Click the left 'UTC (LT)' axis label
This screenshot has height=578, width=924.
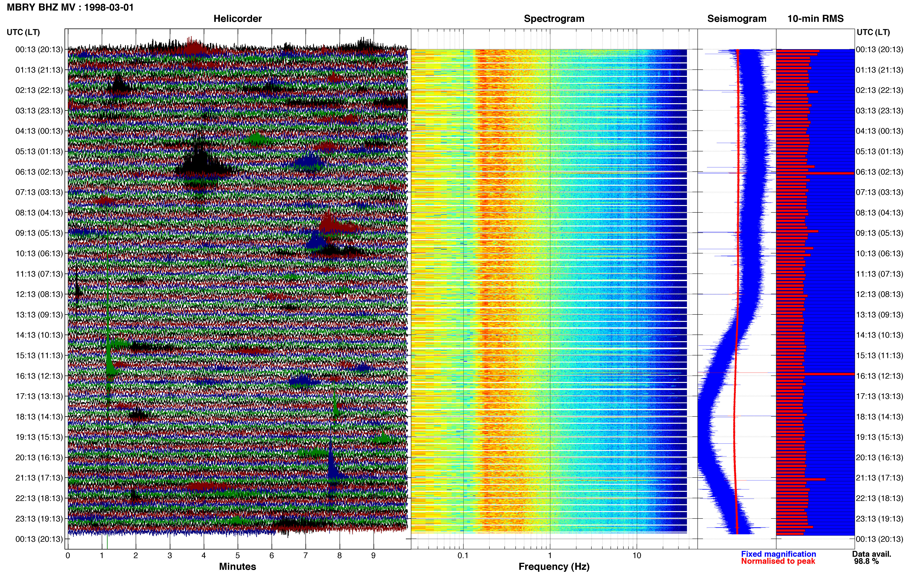click(x=23, y=32)
